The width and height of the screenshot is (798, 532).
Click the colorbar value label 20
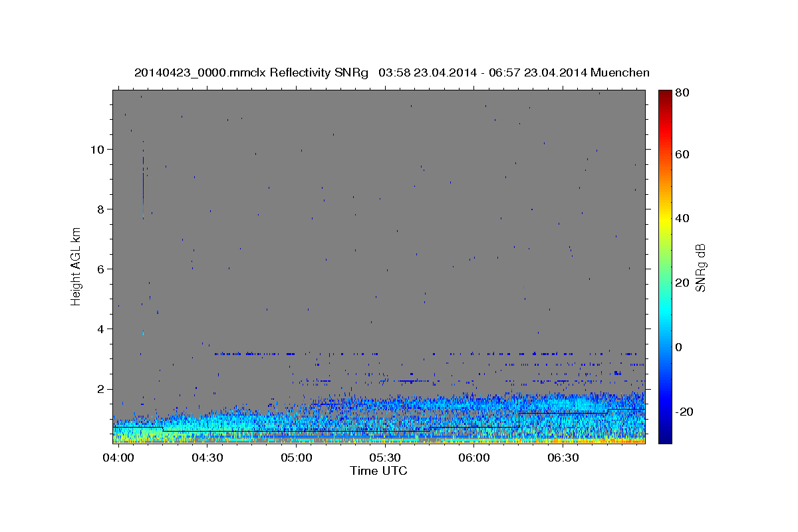tap(682, 283)
